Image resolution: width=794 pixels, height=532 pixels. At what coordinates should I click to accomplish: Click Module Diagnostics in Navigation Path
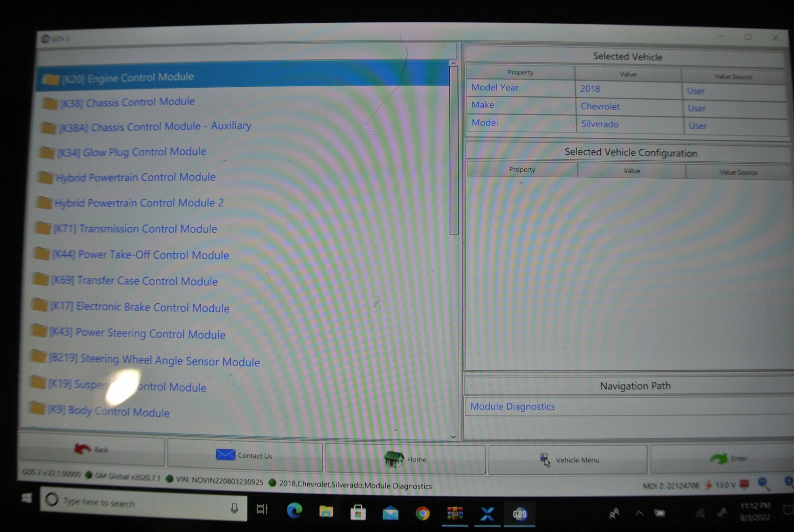tap(513, 406)
